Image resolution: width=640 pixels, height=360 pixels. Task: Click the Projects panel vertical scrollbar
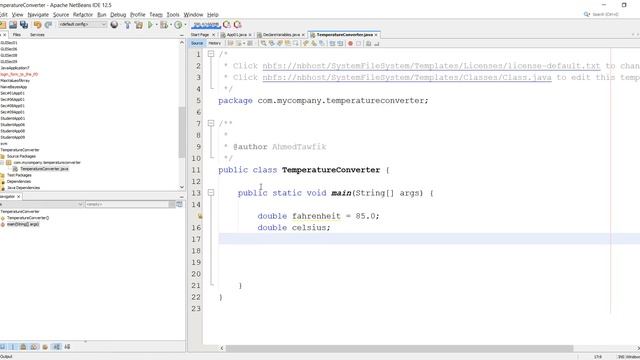(182, 131)
